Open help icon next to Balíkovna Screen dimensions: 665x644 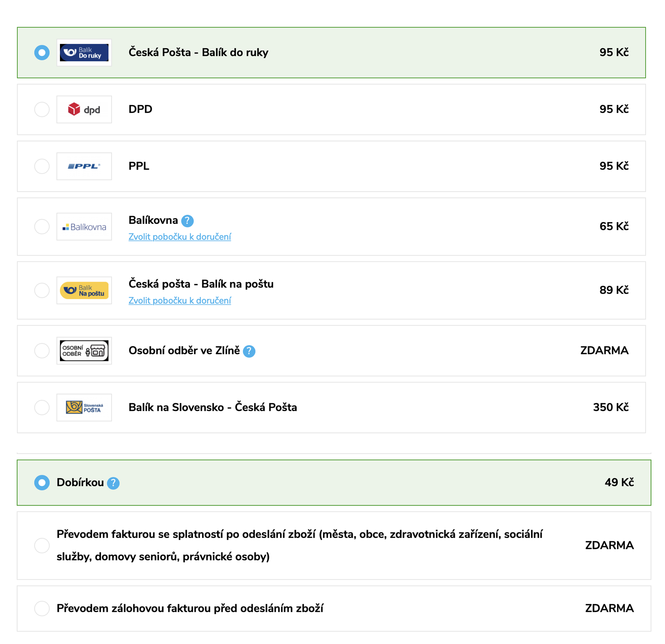pos(187,221)
